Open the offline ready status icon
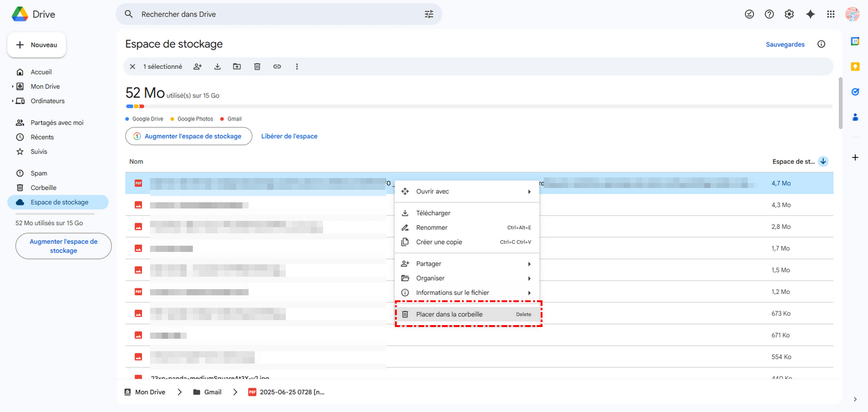This screenshot has height=412, width=868. coord(750,14)
